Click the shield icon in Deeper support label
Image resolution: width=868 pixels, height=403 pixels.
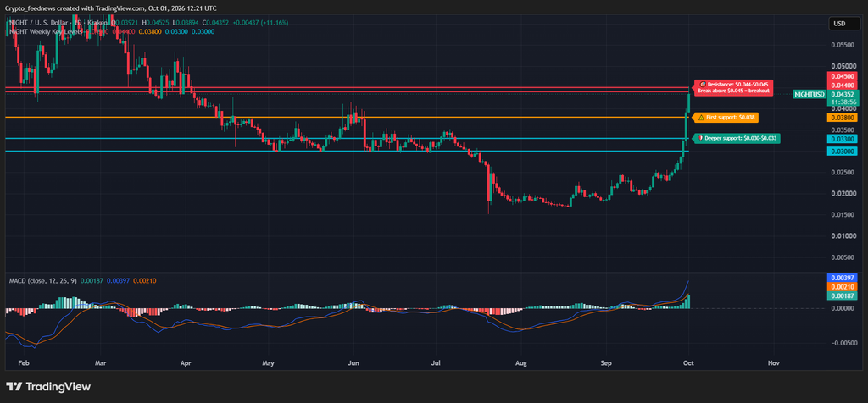[x=700, y=138]
